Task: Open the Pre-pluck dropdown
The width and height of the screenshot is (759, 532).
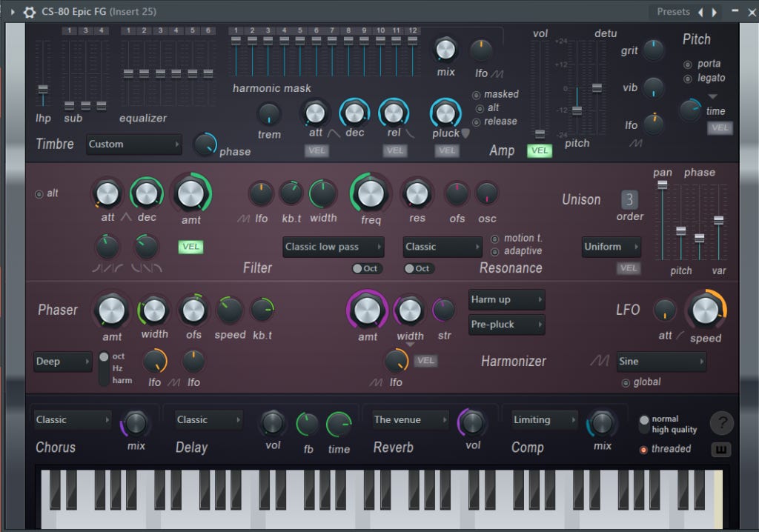Action: (507, 325)
